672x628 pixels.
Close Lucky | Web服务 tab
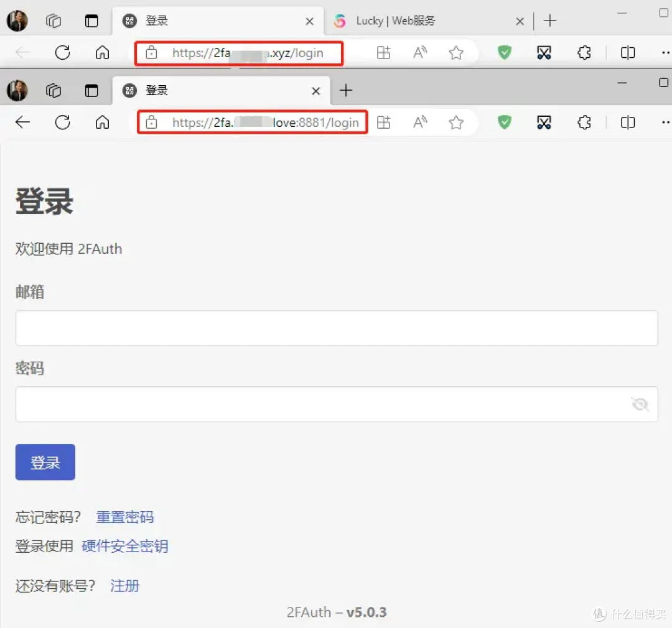pos(520,21)
